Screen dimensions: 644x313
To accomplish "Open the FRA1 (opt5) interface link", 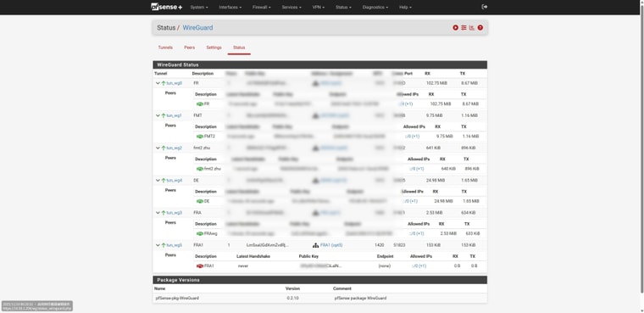I will tap(331, 245).
